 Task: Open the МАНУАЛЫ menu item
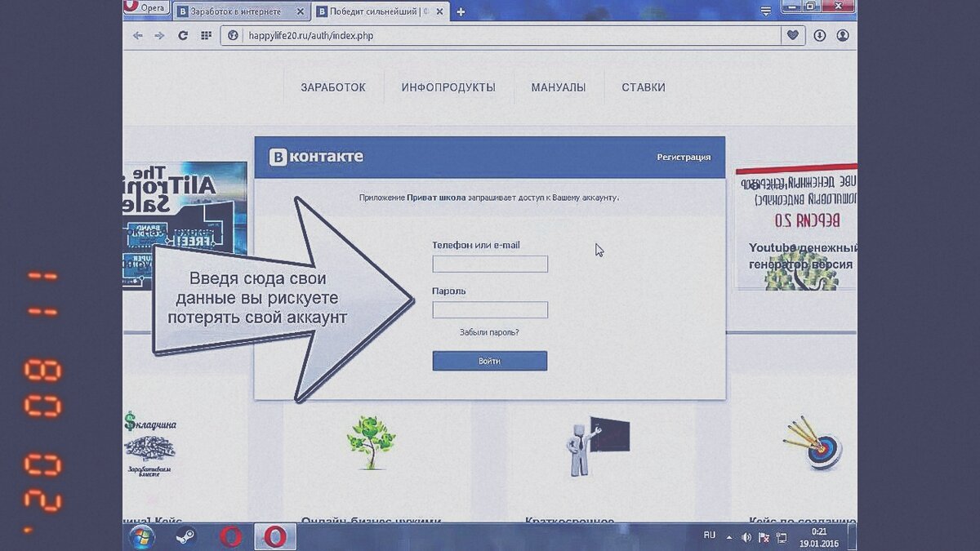point(559,87)
